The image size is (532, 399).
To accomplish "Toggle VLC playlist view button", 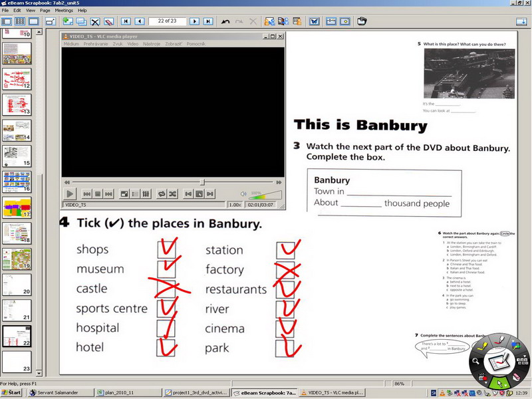I will click(135, 194).
